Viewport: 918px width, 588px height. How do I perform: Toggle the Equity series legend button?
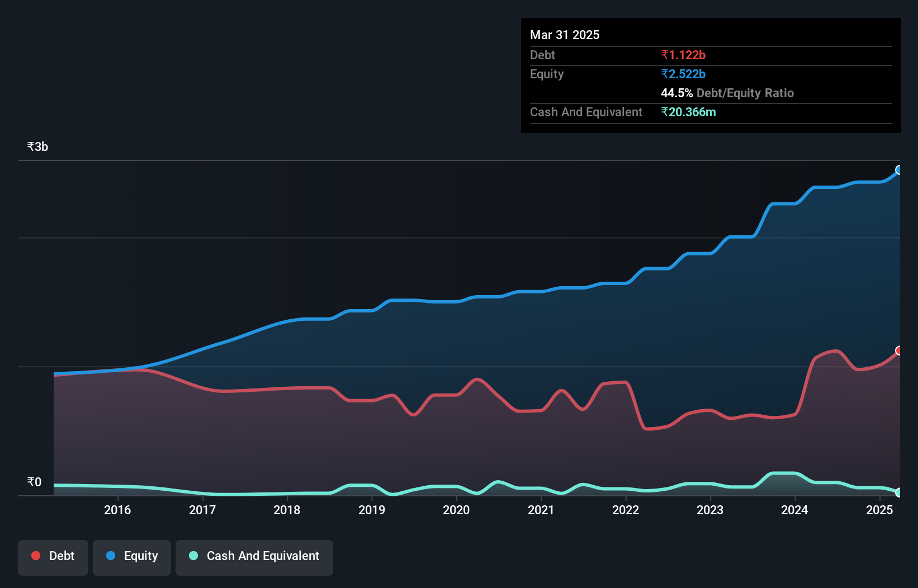pyautogui.click(x=132, y=557)
